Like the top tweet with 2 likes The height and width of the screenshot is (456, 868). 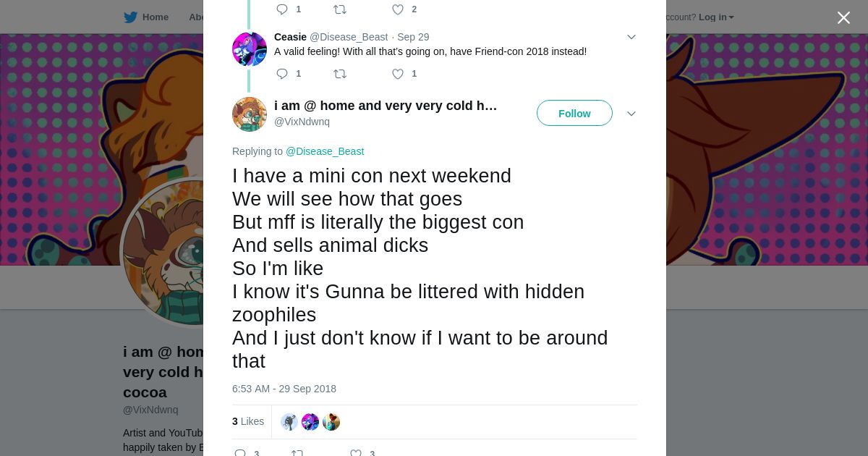click(398, 9)
